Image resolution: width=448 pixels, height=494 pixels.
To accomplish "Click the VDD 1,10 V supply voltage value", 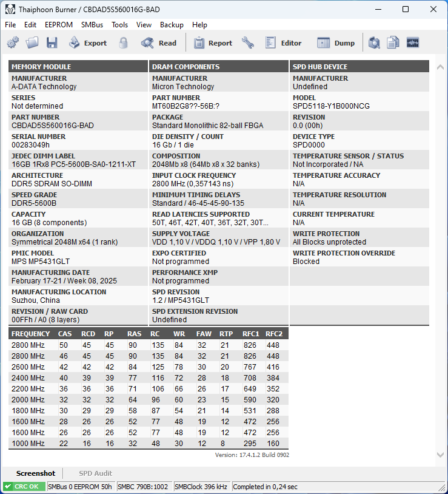I will click(216, 242).
